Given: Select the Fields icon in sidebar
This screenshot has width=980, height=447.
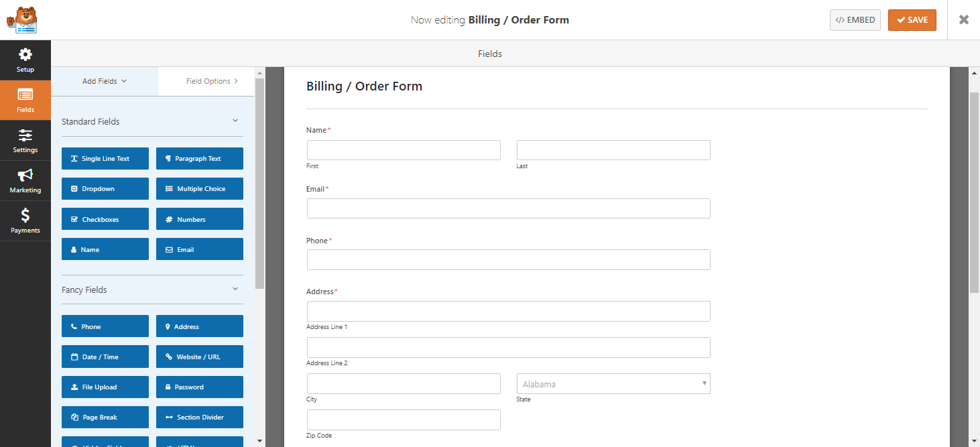Looking at the screenshot, I should (x=25, y=94).
